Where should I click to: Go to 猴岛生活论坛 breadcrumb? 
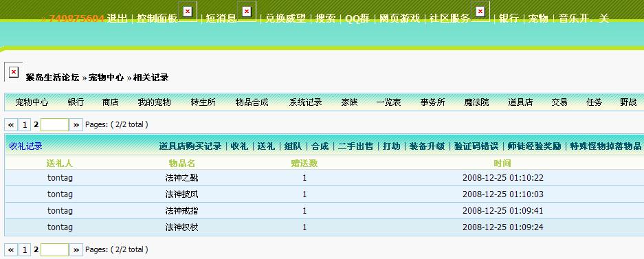(x=52, y=78)
